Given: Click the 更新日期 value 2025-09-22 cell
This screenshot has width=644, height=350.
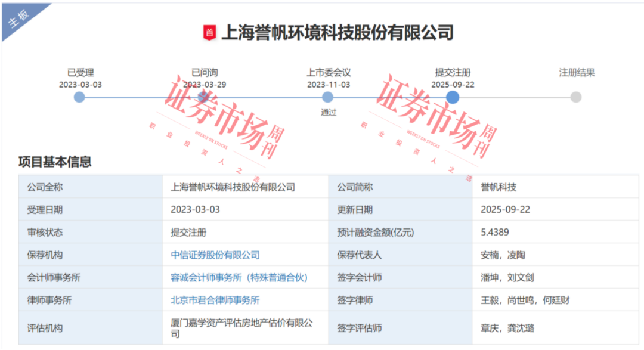Looking at the screenshot, I should [x=555, y=210].
